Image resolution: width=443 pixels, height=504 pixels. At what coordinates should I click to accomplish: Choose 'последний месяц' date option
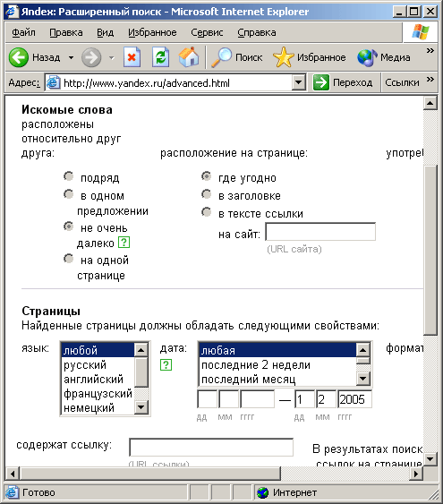pyautogui.click(x=277, y=380)
